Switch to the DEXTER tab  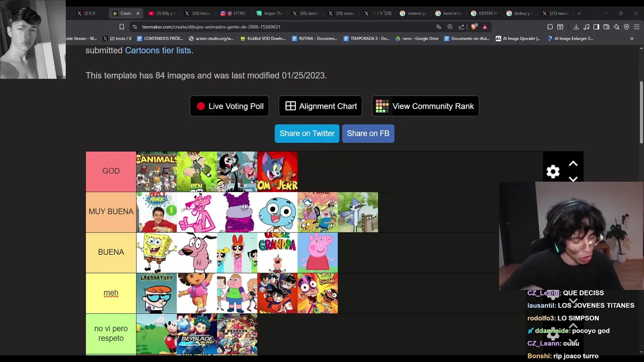(485, 13)
